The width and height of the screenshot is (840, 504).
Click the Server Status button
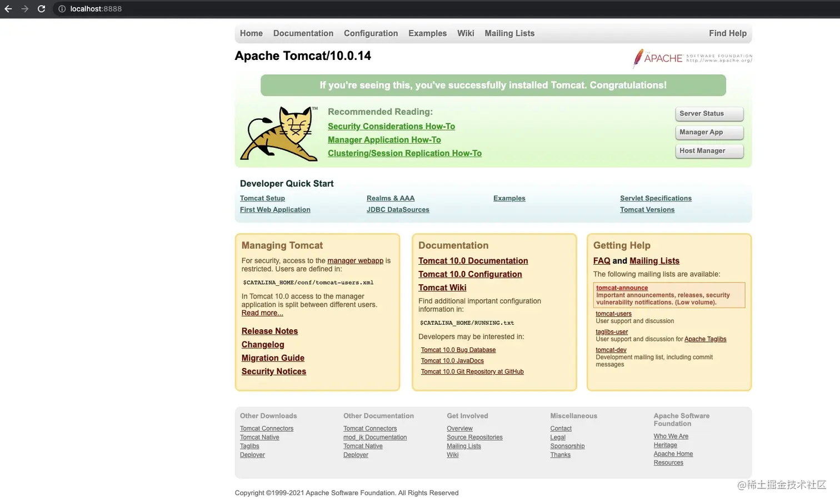tap(709, 114)
